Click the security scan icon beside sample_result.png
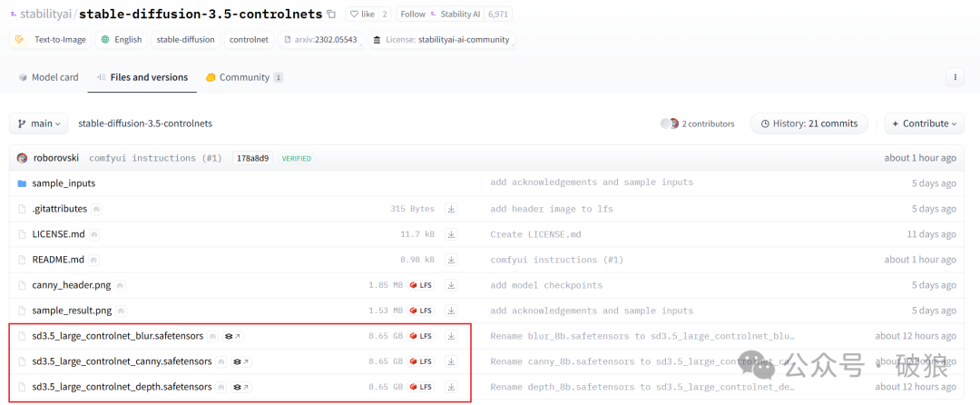980x405 pixels. [x=121, y=311]
